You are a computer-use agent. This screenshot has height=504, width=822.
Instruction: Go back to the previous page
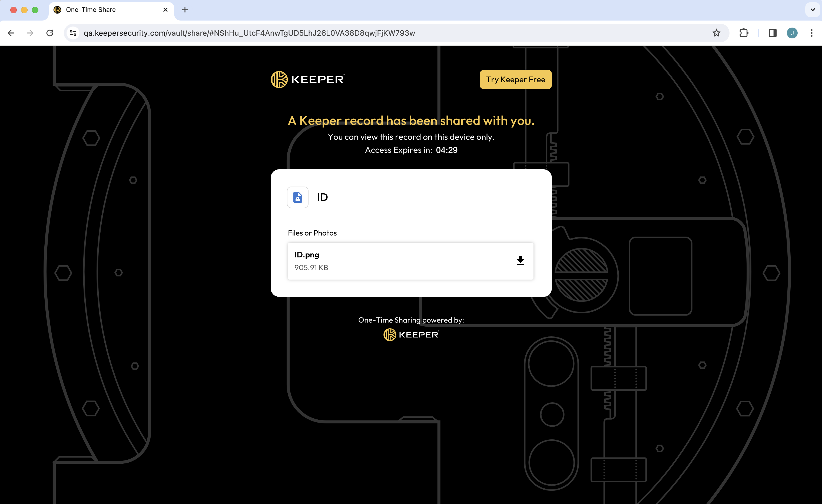(x=11, y=33)
